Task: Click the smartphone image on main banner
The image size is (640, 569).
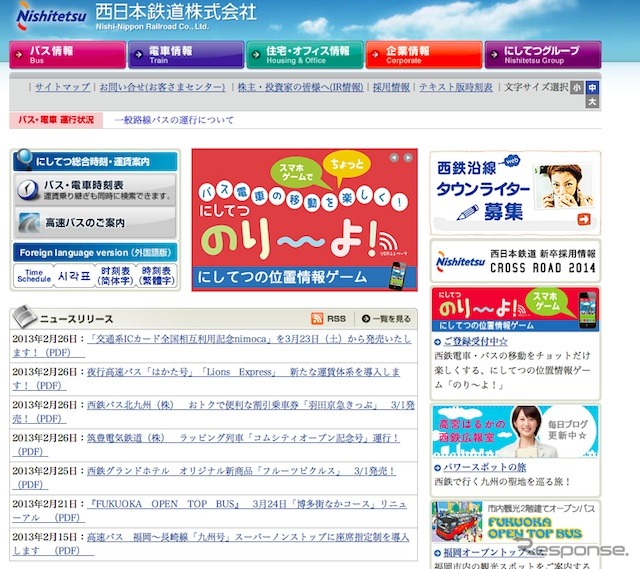Action: tap(398, 276)
